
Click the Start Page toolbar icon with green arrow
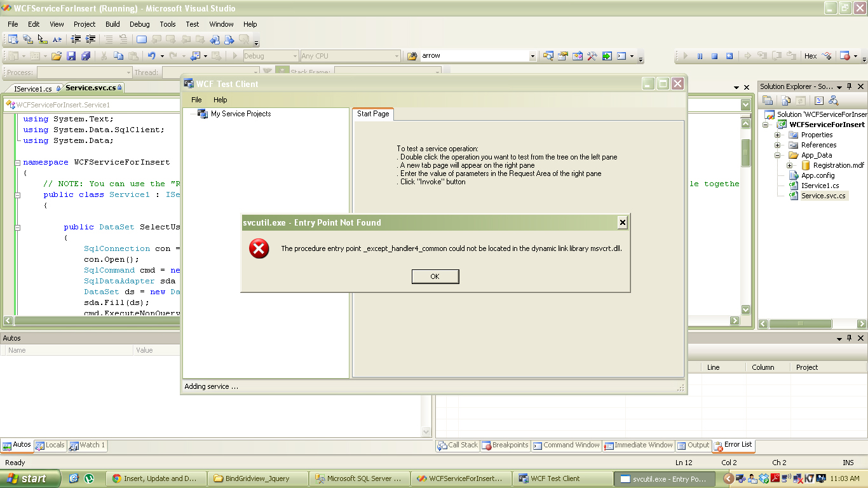pyautogui.click(x=607, y=56)
